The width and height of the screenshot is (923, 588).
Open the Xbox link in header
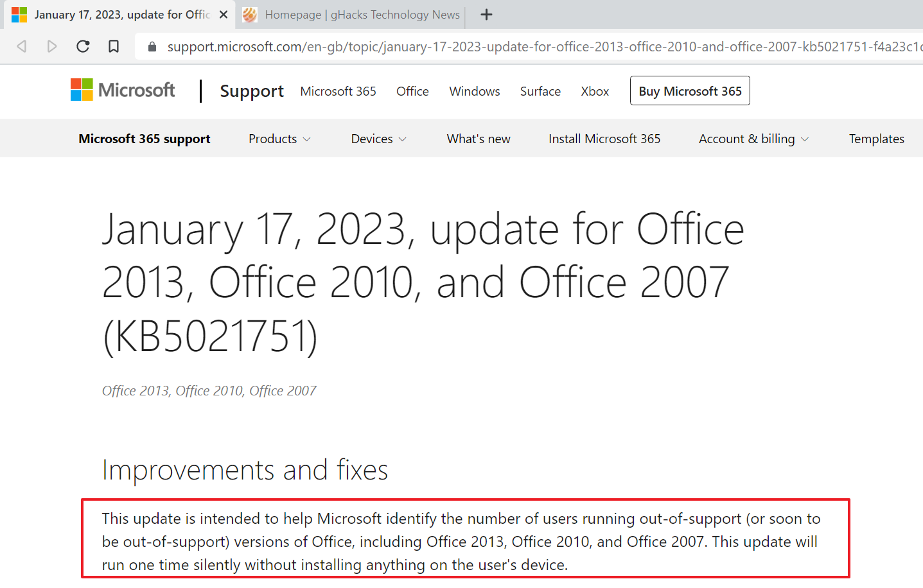(595, 91)
